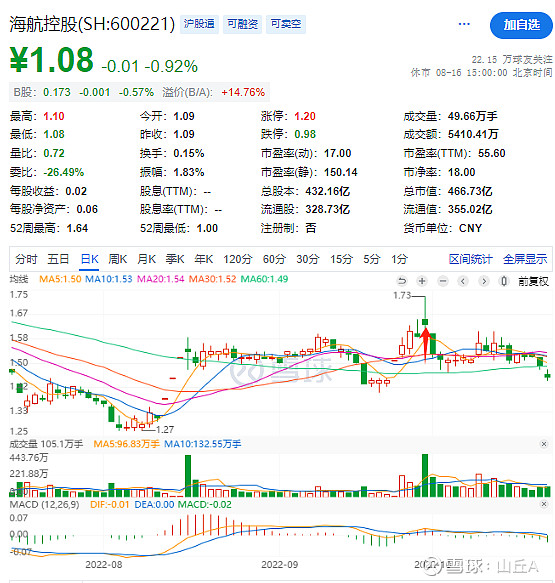Click the 2022-09 date axis label

tap(280, 565)
